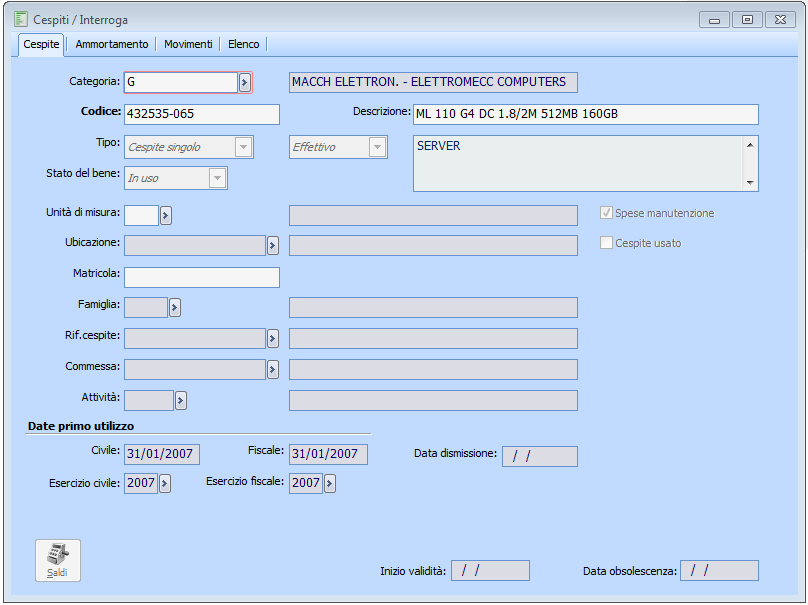Open the Ubicazione lookup arrow
This screenshot has height=605, width=808.
coord(273,246)
